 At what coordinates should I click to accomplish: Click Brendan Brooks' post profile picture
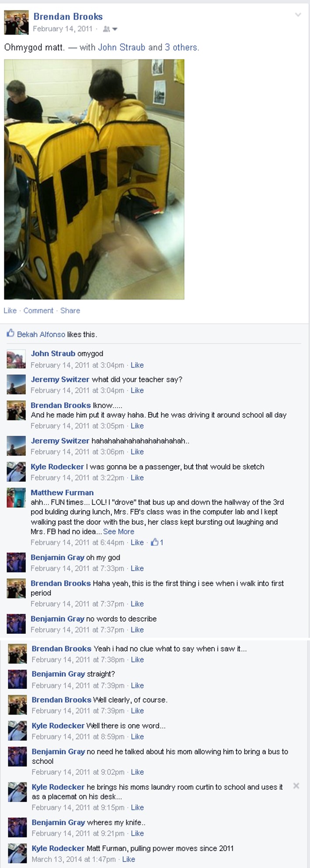16,22
